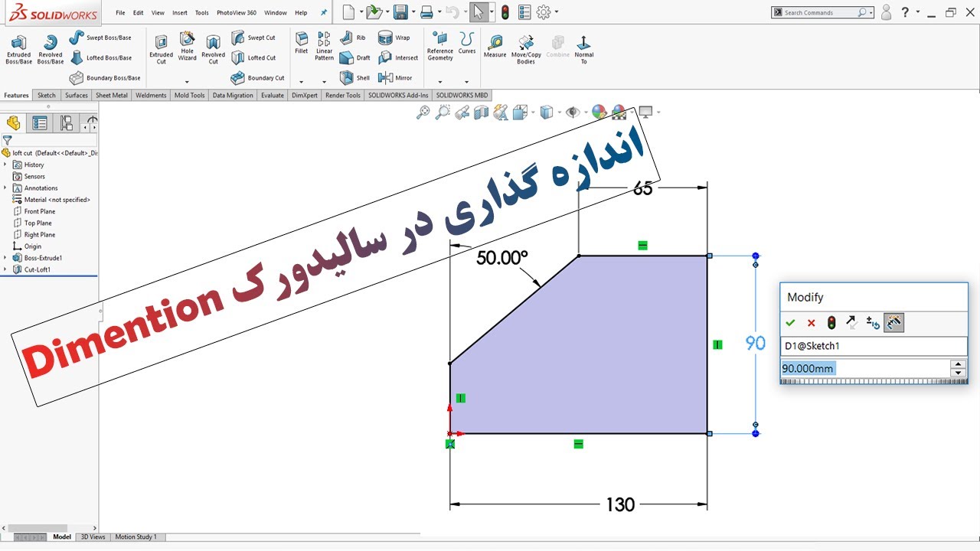Screen dimensions: 980x551
Task: Toggle the pin icon next to Help menu
Action: click(323, 12)
